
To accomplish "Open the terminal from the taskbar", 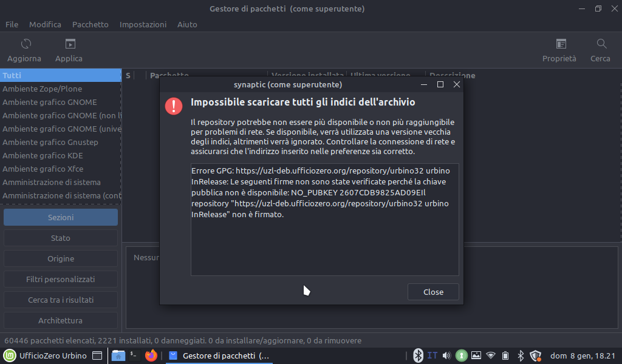I will point(135,356).
